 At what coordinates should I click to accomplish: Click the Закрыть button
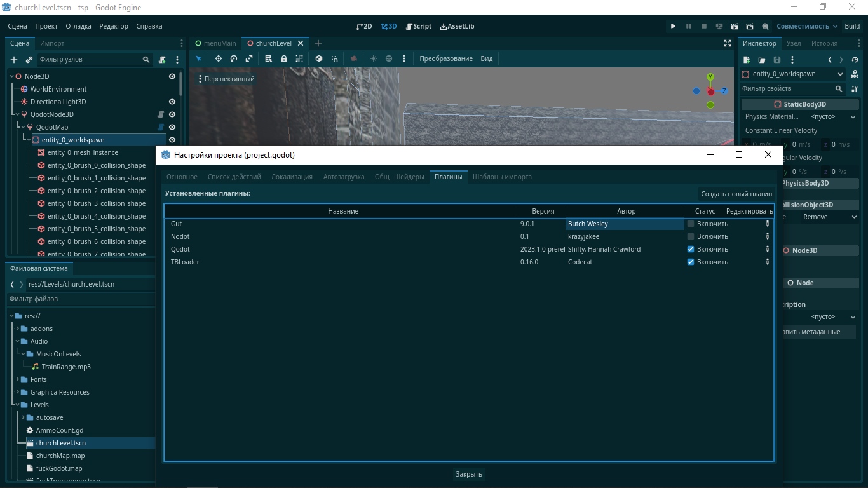tap(469, 474)
